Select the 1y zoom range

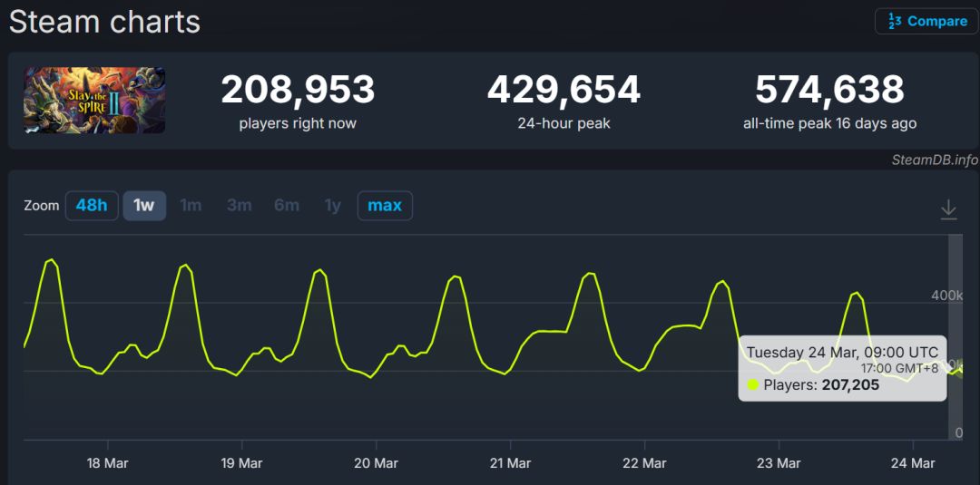[x=332, y=206]
